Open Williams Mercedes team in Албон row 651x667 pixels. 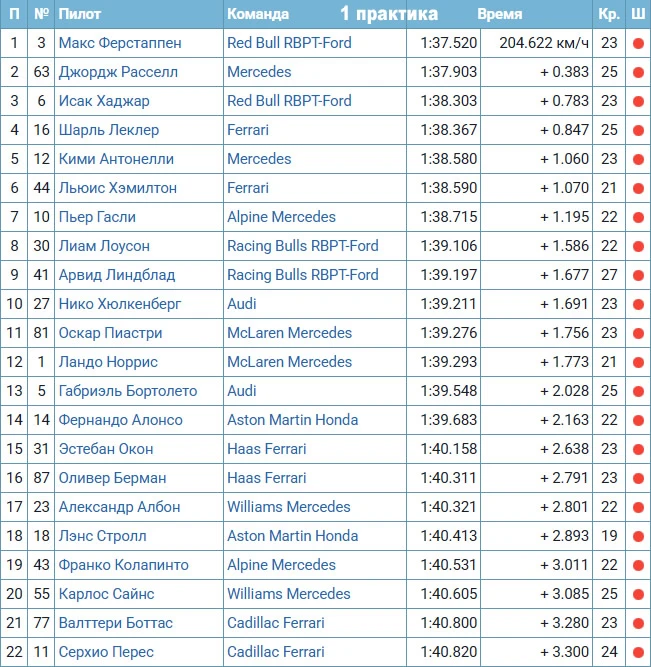[288, 507]
